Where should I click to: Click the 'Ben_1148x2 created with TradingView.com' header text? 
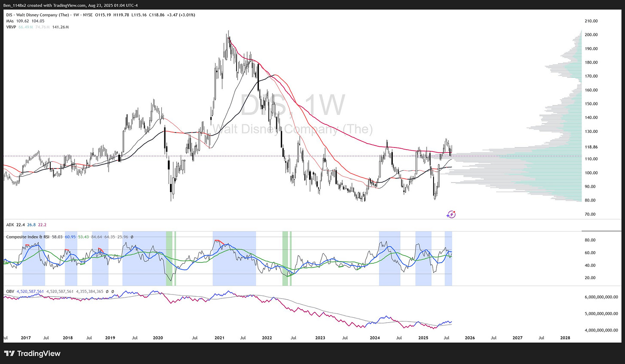[x=45, y=5]
